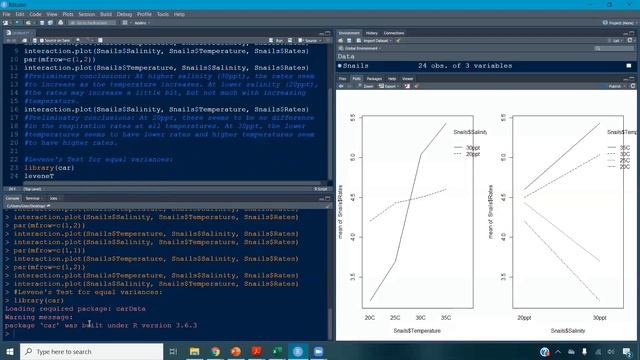
Task: Click the Clear console broom icon
Action: [x=327, y=206]
